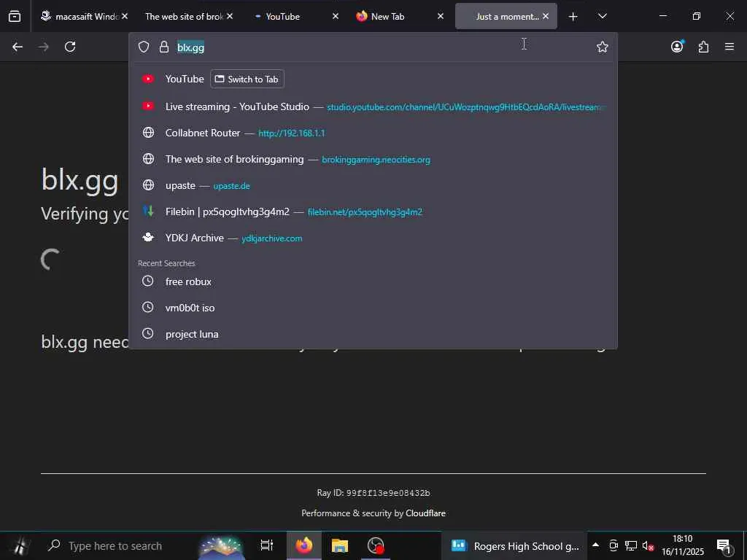Viewport: 747px width, 560px height.
Task: Click the ydkjarchive.com URL
Action: click(x=271, y=238)
